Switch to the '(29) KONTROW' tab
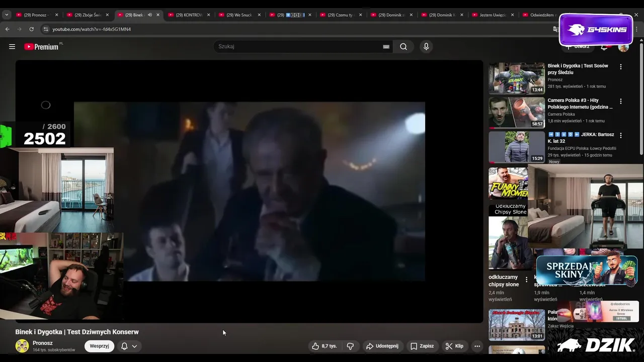The image size is (644, 362). pyautogui.click(x=188, y=15)
